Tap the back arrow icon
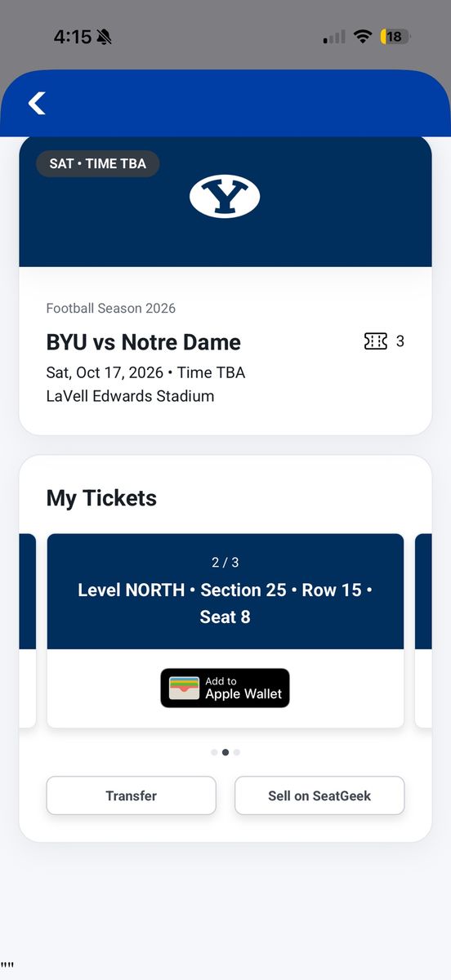Viewport: 451px width, 980px height. pos(37,103)
